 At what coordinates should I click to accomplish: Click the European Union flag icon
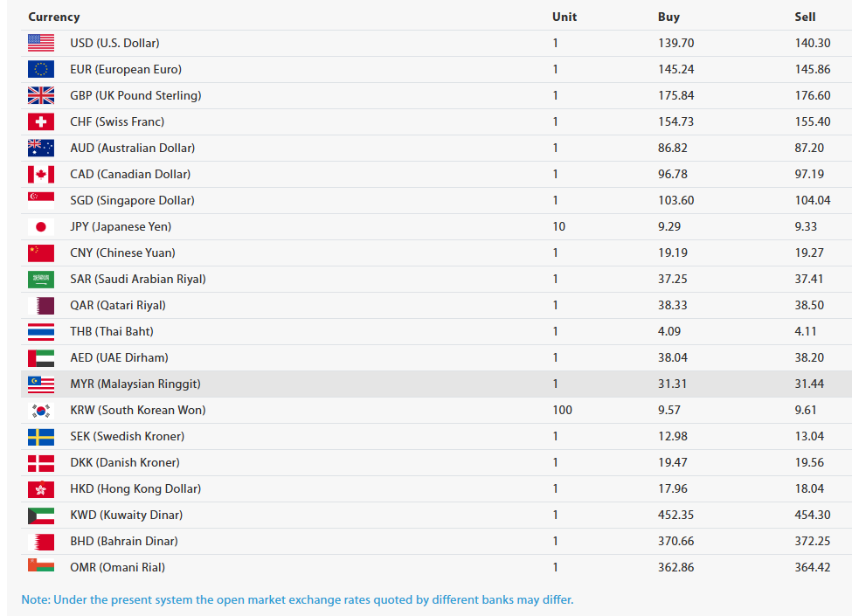click(41, 69)
